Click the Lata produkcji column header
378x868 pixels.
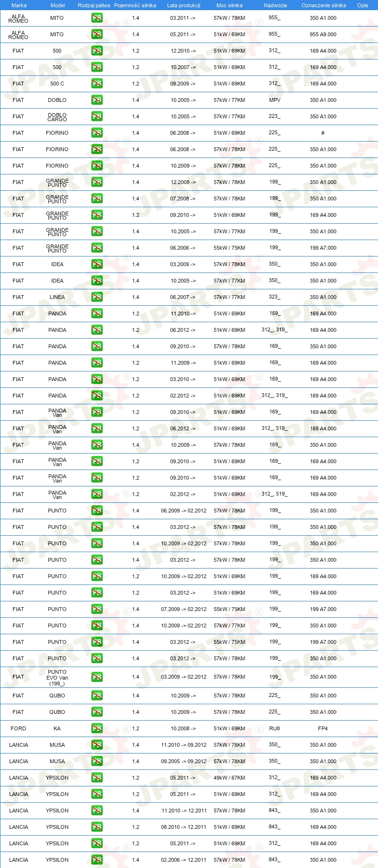184,5
